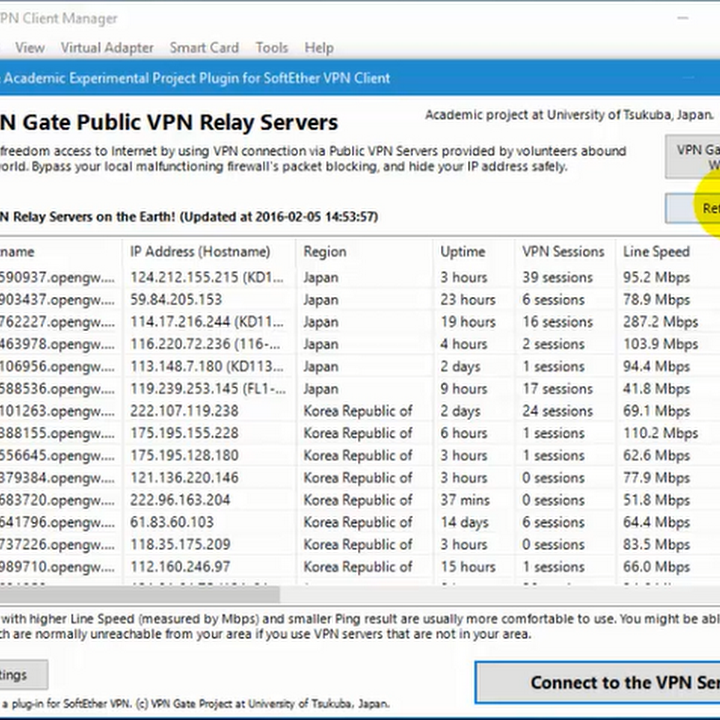Sort by Line Speed column header

668,252
